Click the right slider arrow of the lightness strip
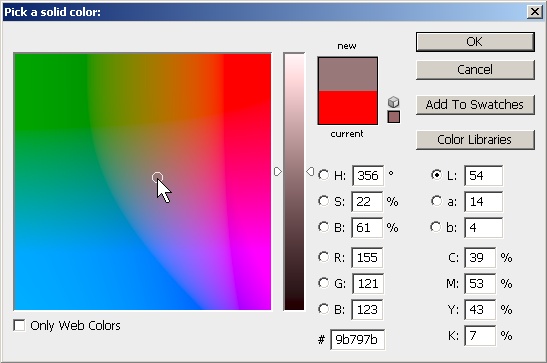This screenshot has height=363, width=547. [x=310, y=172]
